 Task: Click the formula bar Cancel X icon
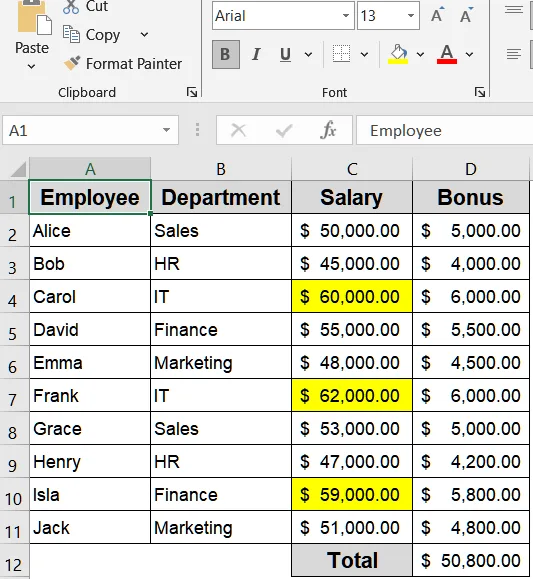pos(238,130)
